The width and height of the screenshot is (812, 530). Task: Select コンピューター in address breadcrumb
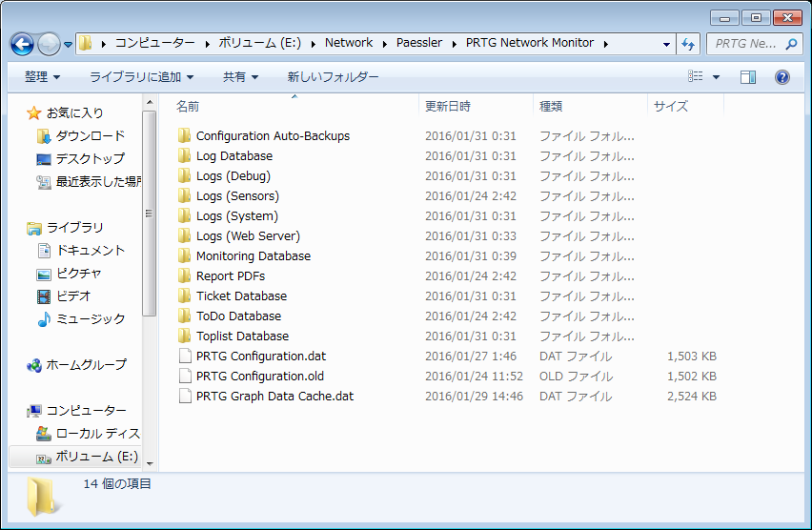click(x=154, y=43)
